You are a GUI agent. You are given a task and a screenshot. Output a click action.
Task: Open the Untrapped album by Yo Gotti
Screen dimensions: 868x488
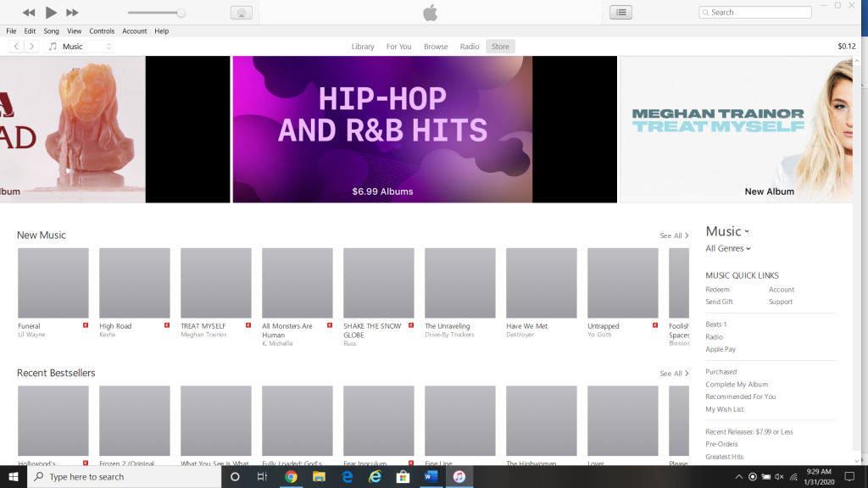click(623, 283)
